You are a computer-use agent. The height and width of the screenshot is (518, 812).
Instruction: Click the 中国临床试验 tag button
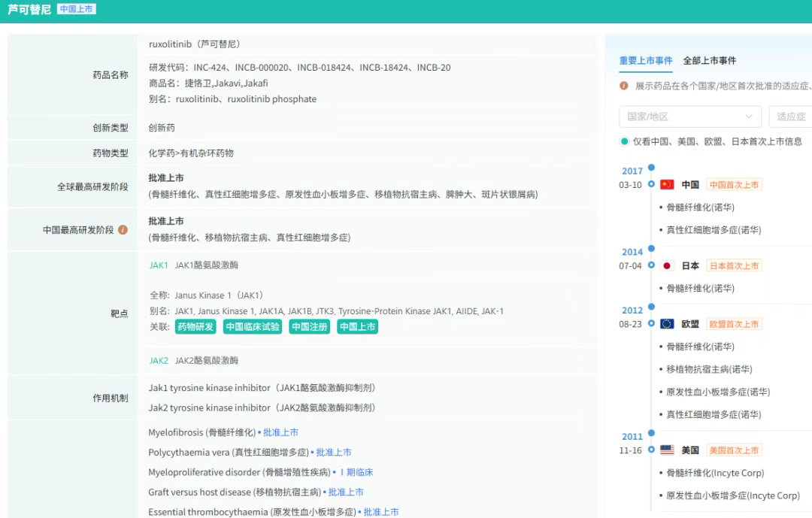coord(253,327)
